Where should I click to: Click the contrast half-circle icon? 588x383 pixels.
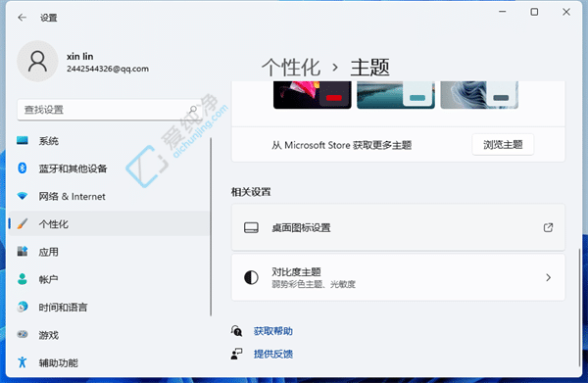coord(251,277)
